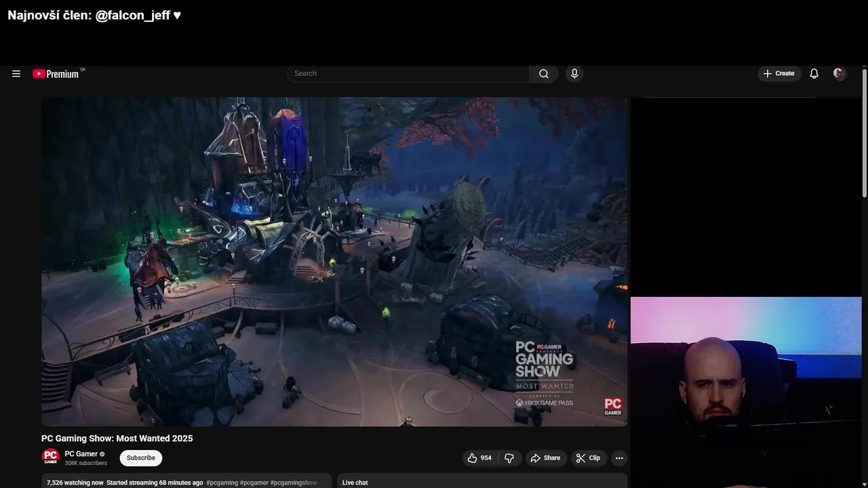Click the Started streaming 68 minutes ago text
Image resolution: width=868 pixels, height=488 pixels.
click(x=155, y=483)
